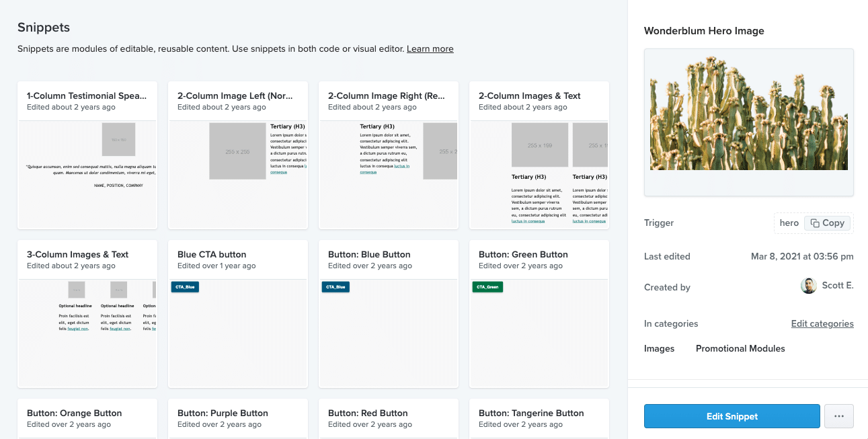Open the Wonderblum Hero Image cactus preview
This screenshot has width=868, height=439.
click(x=749, y=122)
